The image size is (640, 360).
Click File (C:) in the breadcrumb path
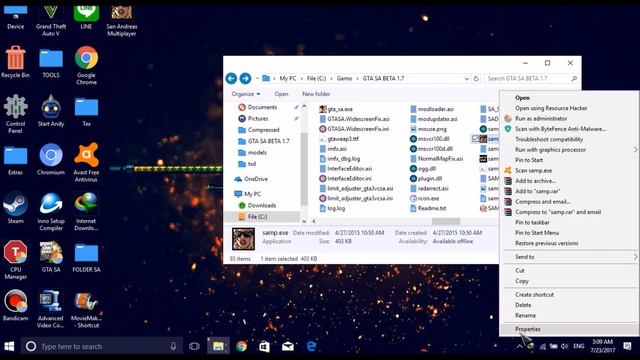316,78
